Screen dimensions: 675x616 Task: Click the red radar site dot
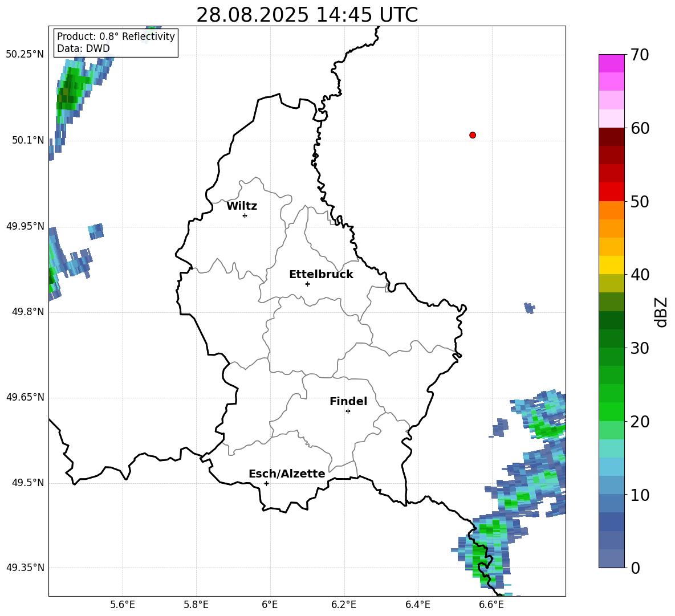(473, 135)
